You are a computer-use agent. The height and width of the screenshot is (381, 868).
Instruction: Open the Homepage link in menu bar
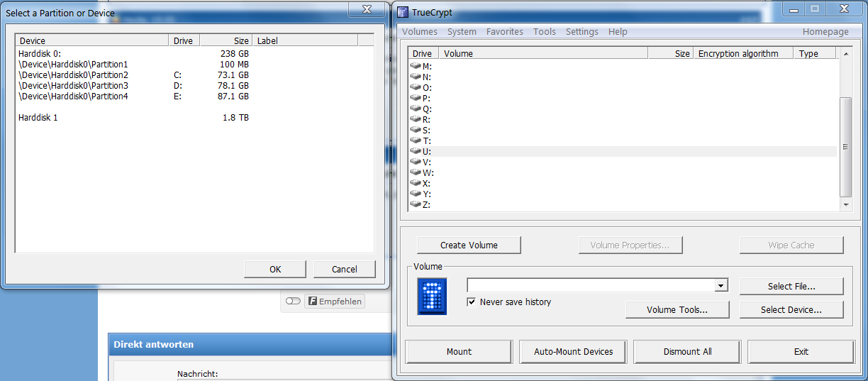point(825,31)
